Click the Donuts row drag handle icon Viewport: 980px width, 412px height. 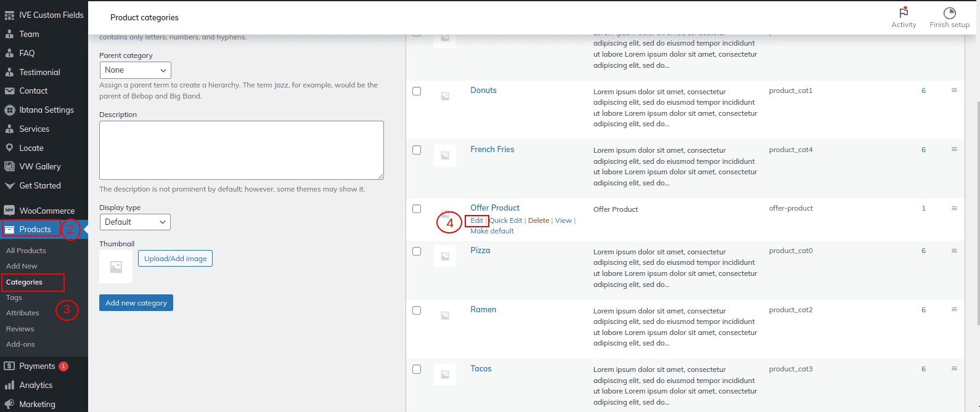tap(954, 91)
